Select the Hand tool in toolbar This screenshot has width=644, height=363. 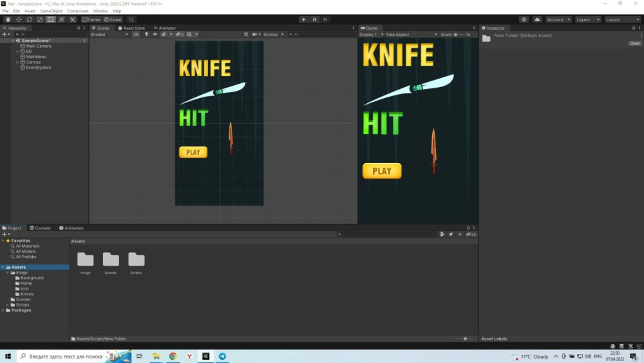8,19
